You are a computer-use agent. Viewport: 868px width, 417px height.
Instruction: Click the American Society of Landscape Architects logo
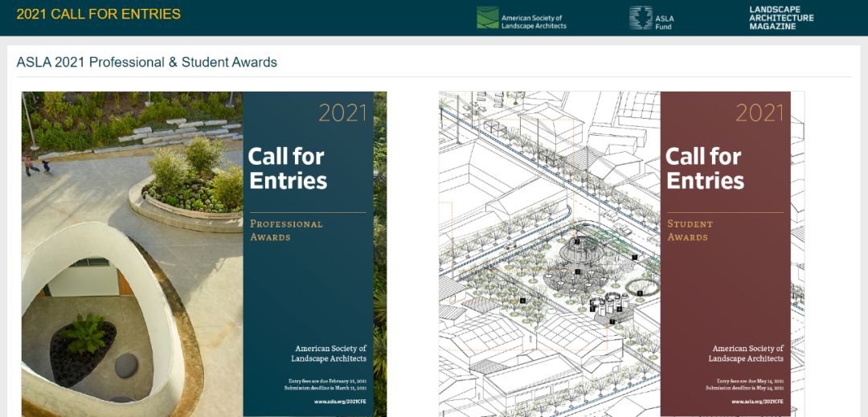[522, 18]
